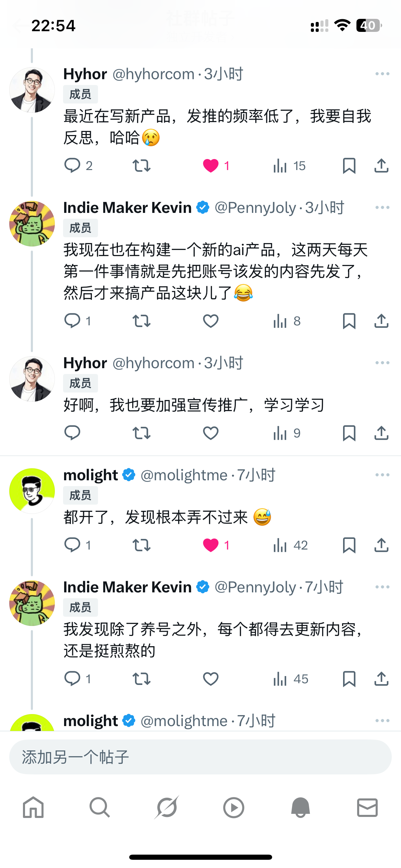
Task: Open more options for Hyhor's first post
Action: 382,74
